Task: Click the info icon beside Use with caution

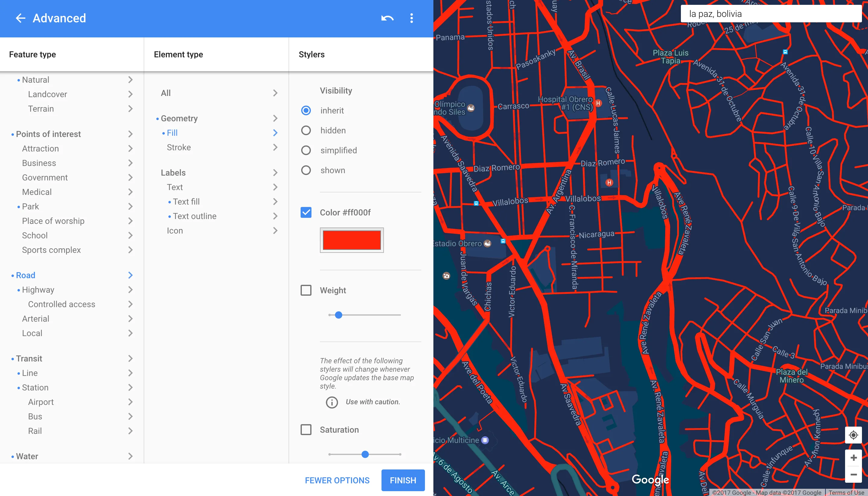Action: tap(332, 402)
